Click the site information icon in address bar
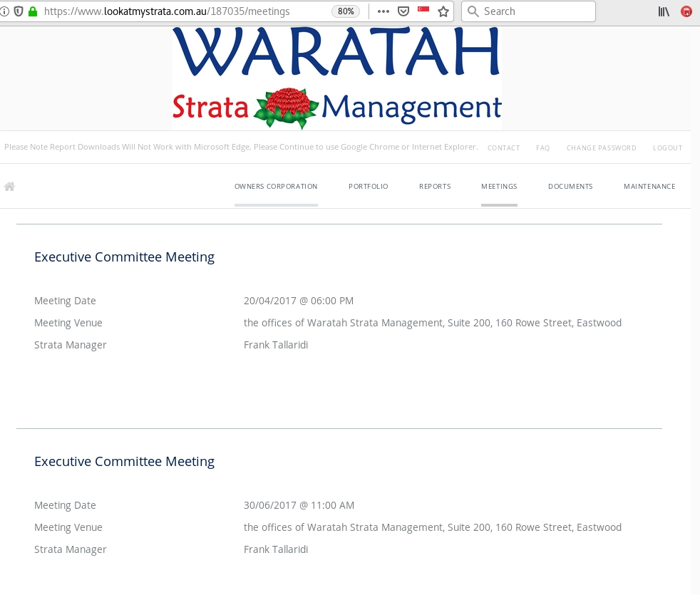 [x=4, y=11]
